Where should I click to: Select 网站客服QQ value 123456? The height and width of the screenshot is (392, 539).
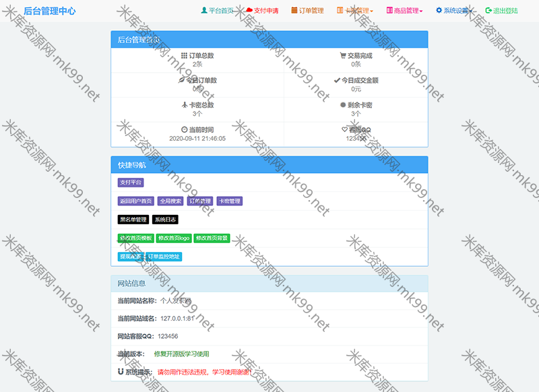(168, 336)
